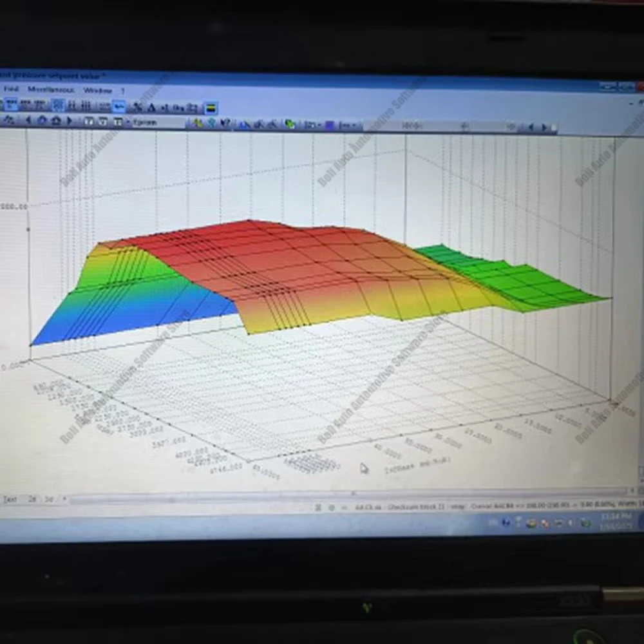Click the yellow and black striped toolbar icon

click(x=211, y=108)
